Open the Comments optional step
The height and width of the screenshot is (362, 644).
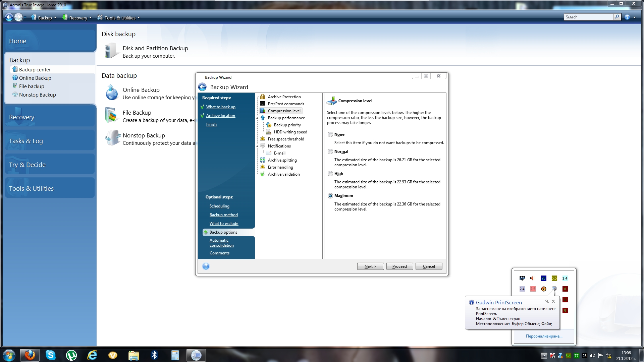pos(219,253)
